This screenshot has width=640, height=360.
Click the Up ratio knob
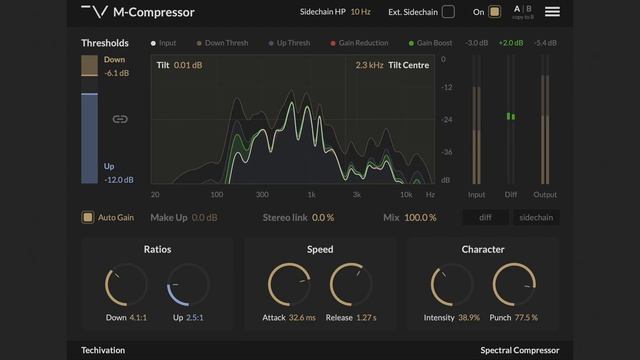[188, 284]
